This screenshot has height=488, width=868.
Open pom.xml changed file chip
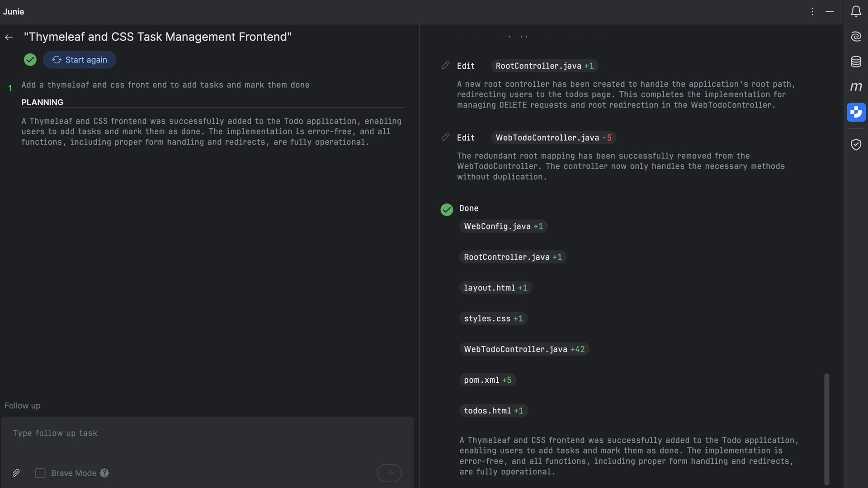click(x=487, y=380)
